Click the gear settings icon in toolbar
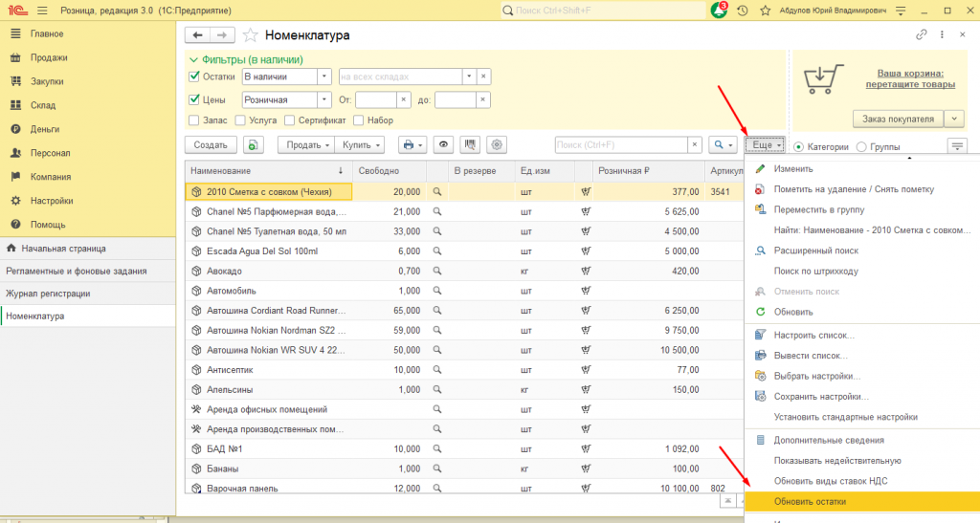 [497, 144]
